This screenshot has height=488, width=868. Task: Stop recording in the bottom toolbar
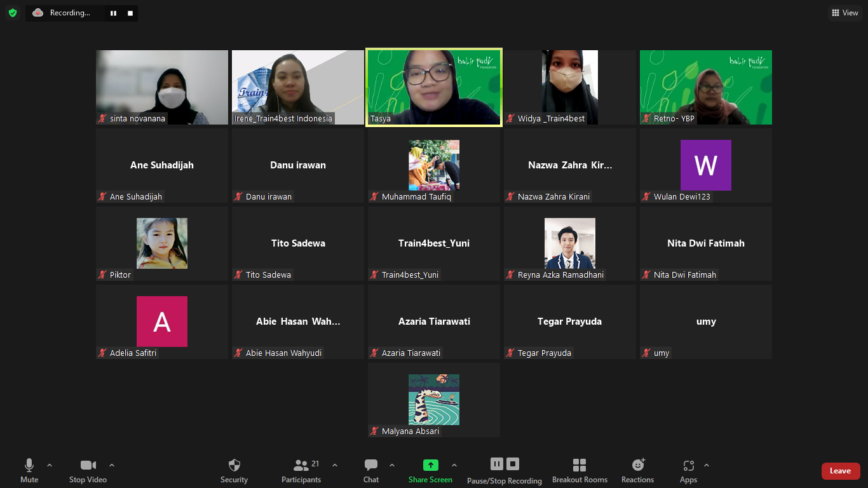click(513, 464)
